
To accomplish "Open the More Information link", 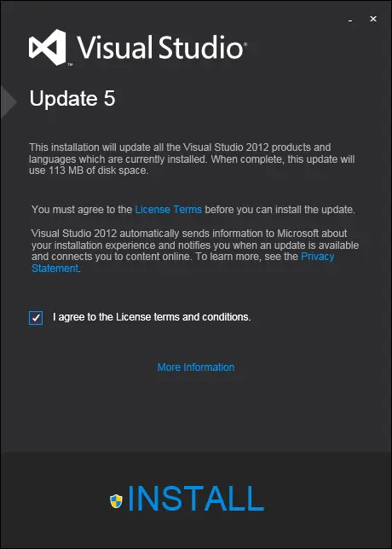I will coord(196,367).
